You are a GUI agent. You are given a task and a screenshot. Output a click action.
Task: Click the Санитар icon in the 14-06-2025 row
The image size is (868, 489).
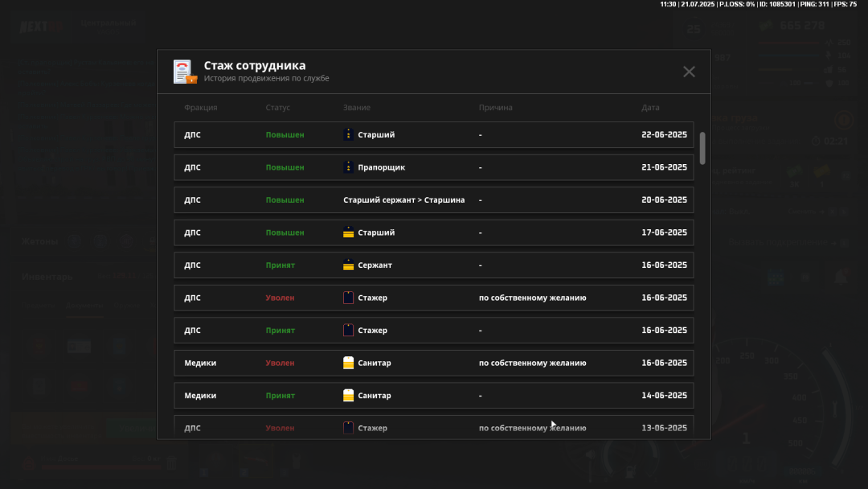coord(348,396)
